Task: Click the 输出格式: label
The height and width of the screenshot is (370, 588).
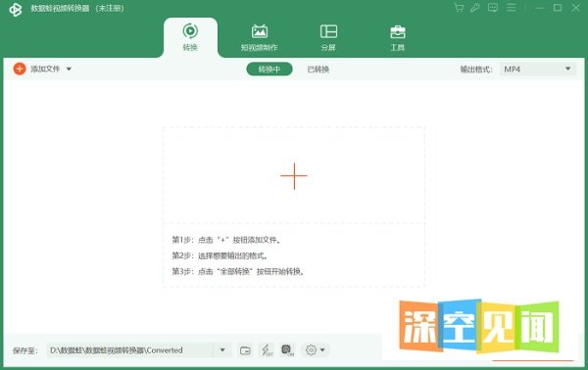Action: [476, 69]
